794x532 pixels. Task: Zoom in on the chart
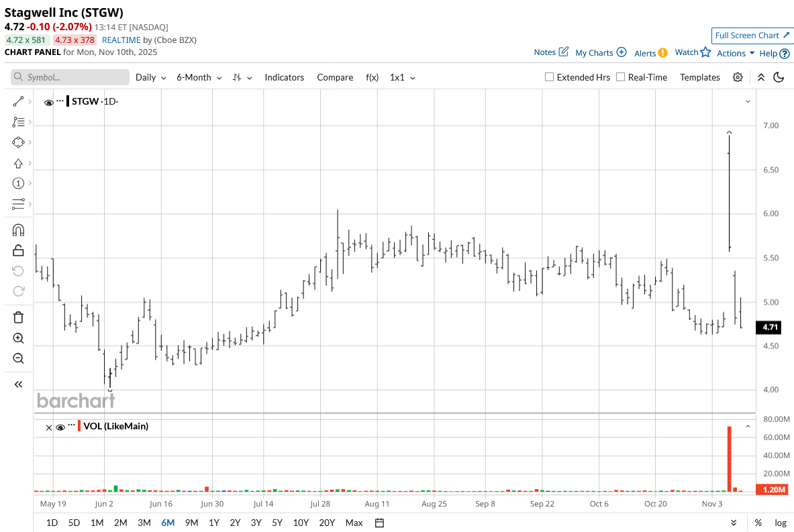(18, 338)
